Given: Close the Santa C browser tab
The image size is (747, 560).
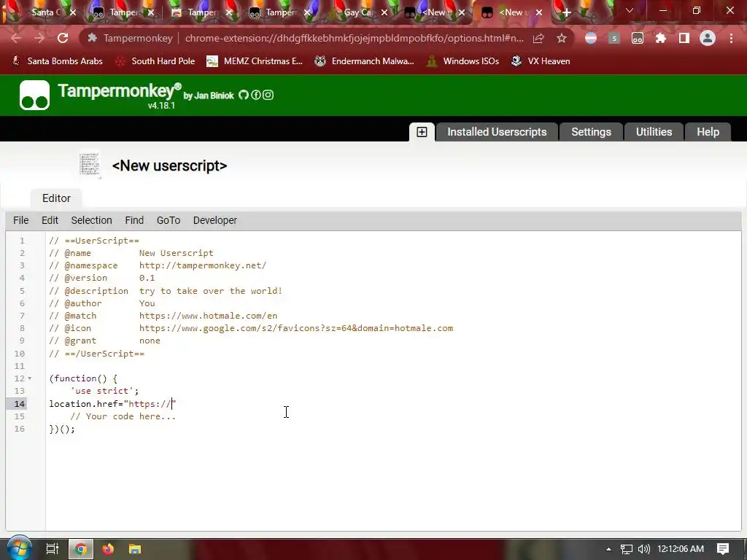Looking at the screenshot, I should coord(73,12).
